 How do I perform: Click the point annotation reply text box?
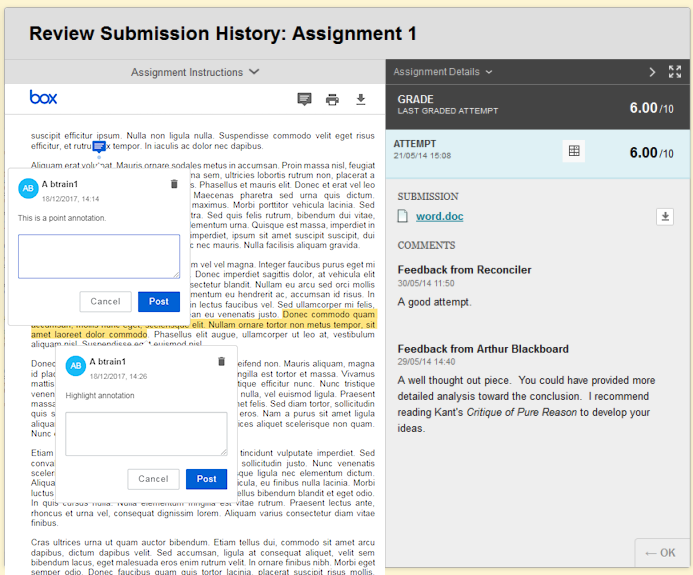pos(99,256)
